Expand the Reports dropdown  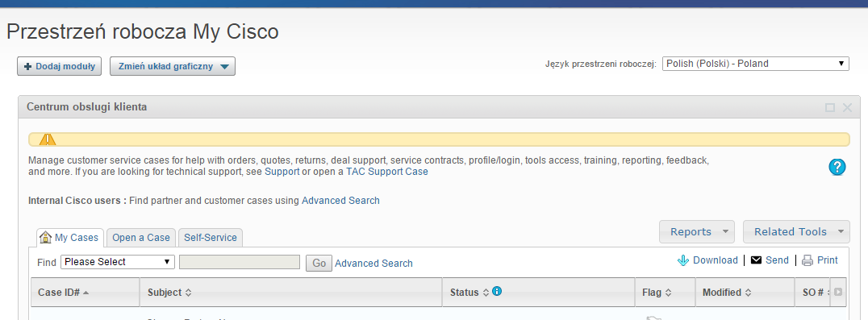click(x=696, y=231)
